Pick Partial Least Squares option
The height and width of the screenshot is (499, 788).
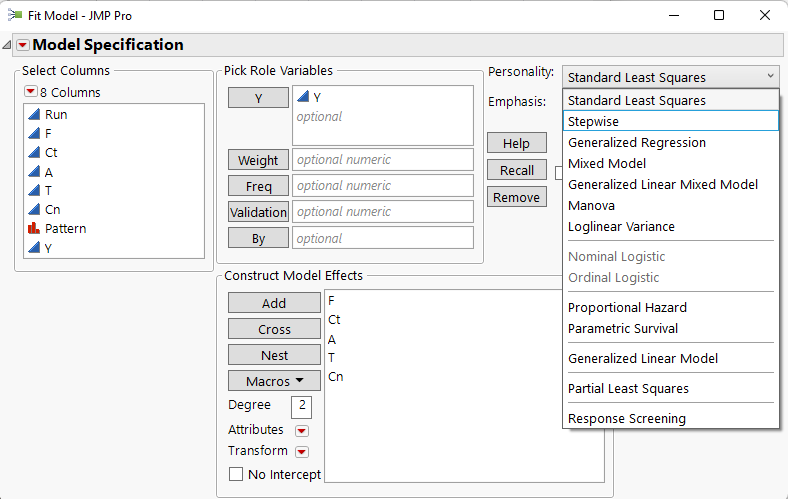[x=628, y=388]
